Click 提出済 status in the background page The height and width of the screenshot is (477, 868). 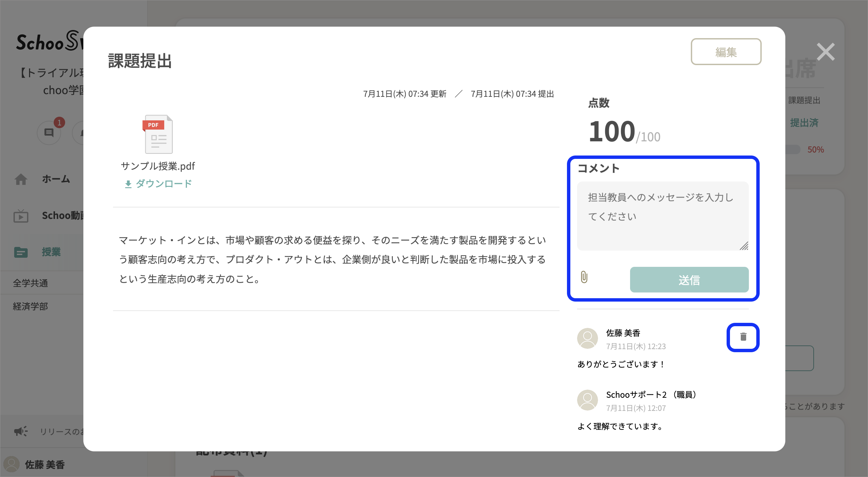point(804,122)
